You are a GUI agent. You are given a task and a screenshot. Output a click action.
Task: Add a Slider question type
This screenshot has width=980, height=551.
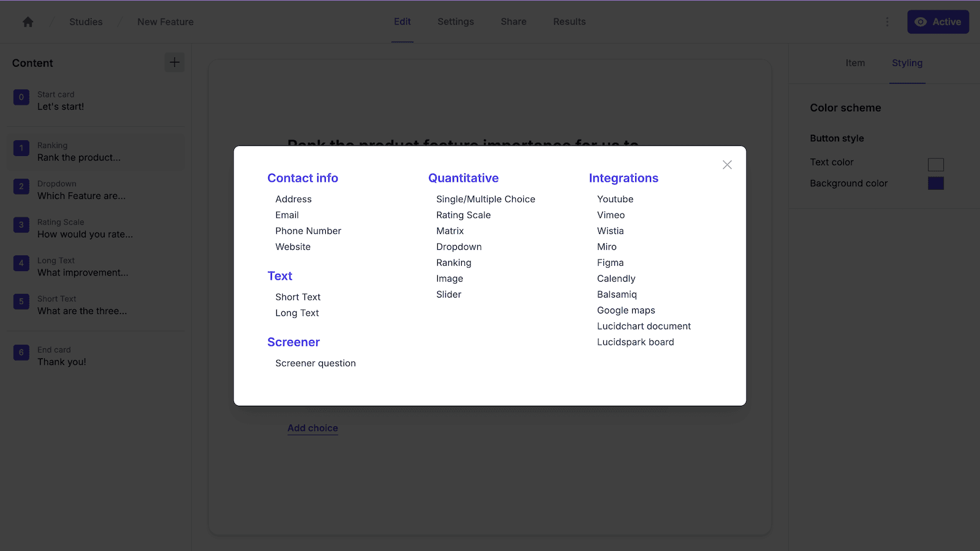coord(448,295)
